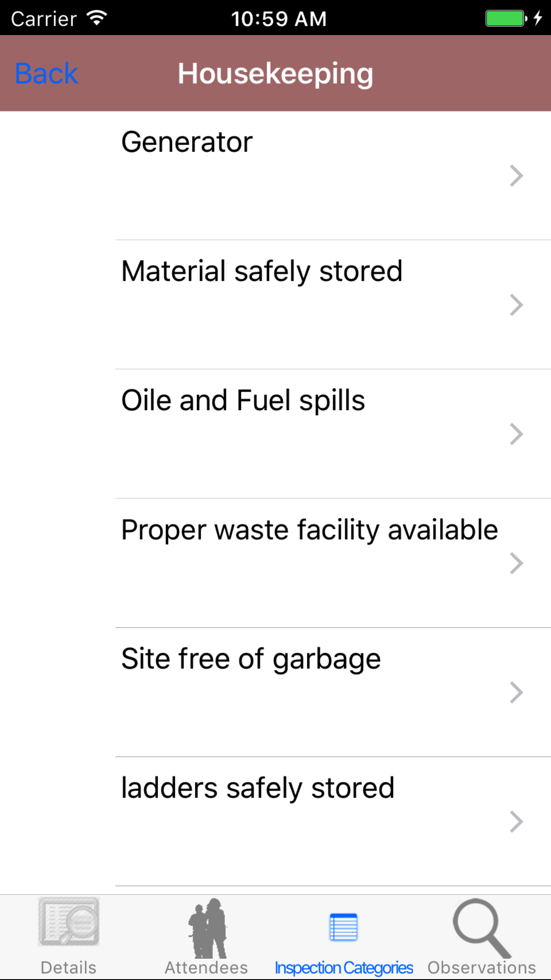Switch to the Observations tab label
This screenshot has height=980, width=551.
click(x=482, y=968)
